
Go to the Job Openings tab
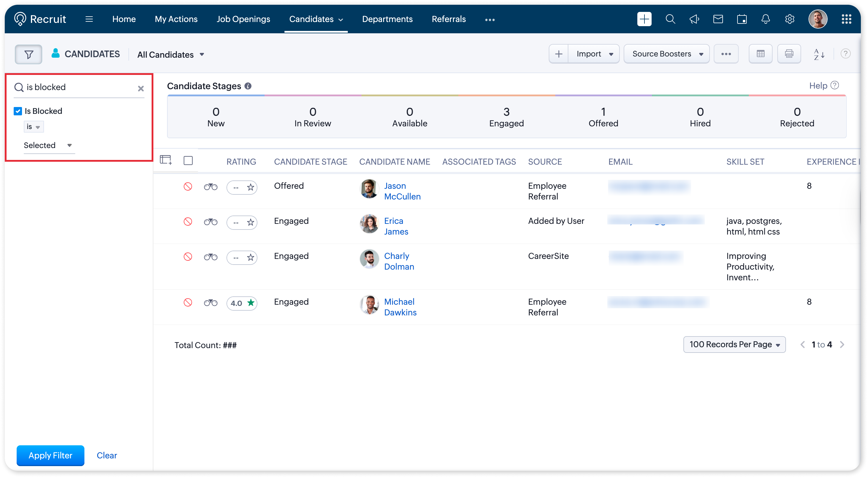243,19
